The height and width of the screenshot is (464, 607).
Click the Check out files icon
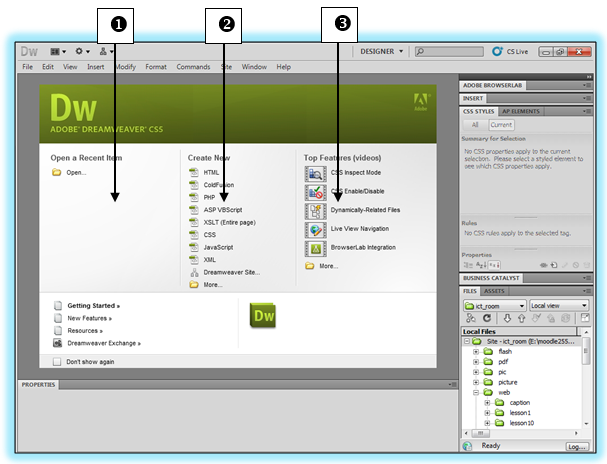click(x=536, y=318)
